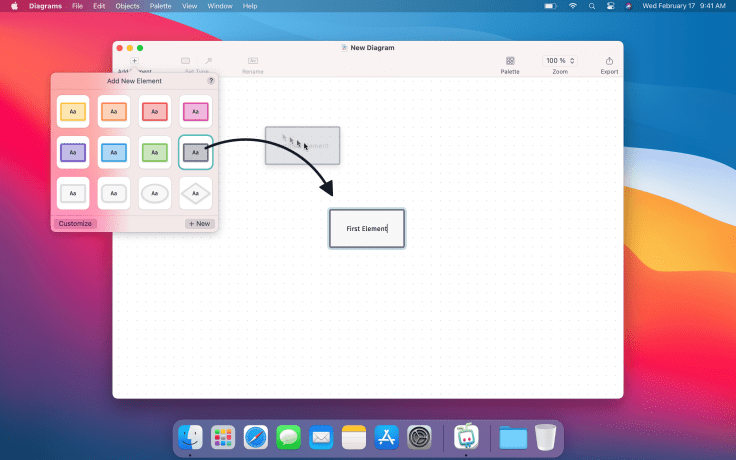Open Safari from the Dock

(x=256, y=437)
